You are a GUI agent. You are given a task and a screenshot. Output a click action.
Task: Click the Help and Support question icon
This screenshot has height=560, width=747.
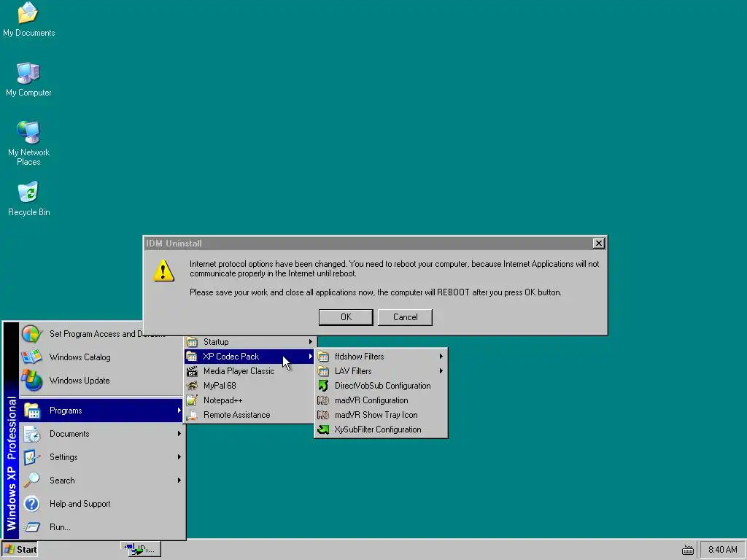click(32, 504)
